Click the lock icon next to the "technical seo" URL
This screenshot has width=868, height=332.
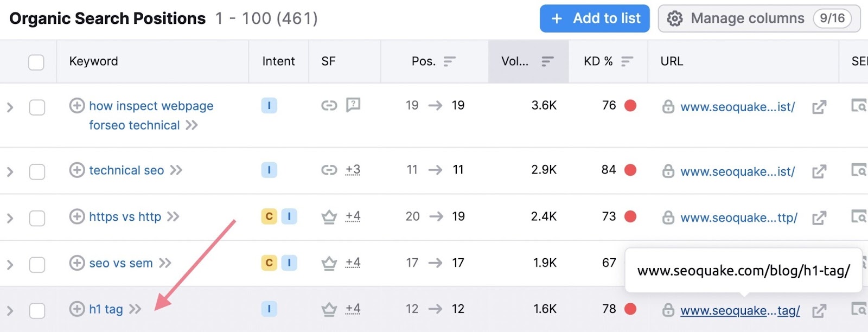[668, 171]
